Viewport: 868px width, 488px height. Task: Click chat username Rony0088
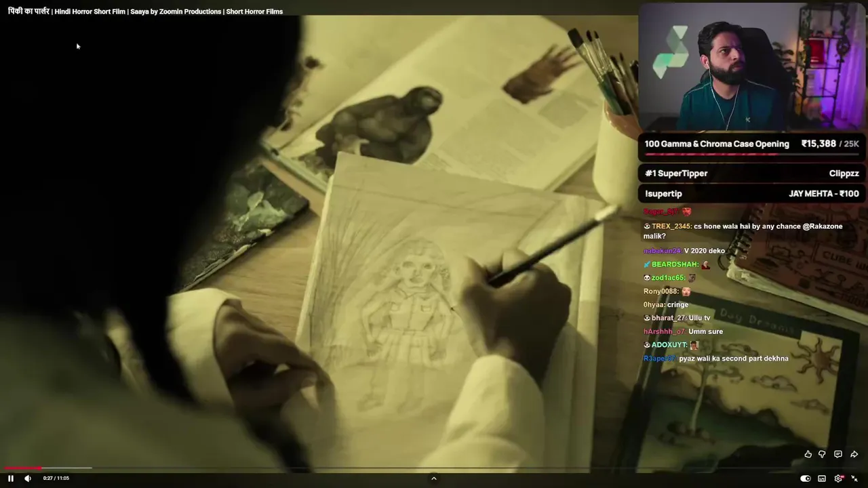pos(660,291)
